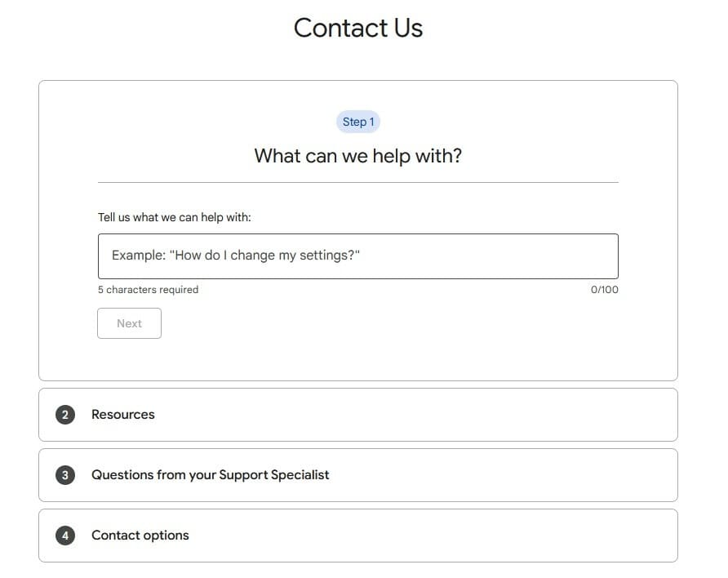Click the "What can we help with?" heading
This screenshot has height=578, width=728.
pyautogui.click(x=358, y=156)
